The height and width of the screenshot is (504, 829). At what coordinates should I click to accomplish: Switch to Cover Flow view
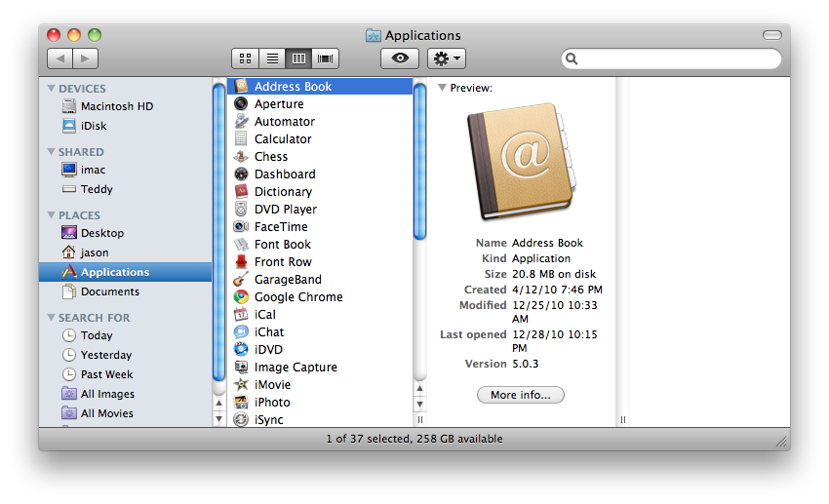[326, 58]
